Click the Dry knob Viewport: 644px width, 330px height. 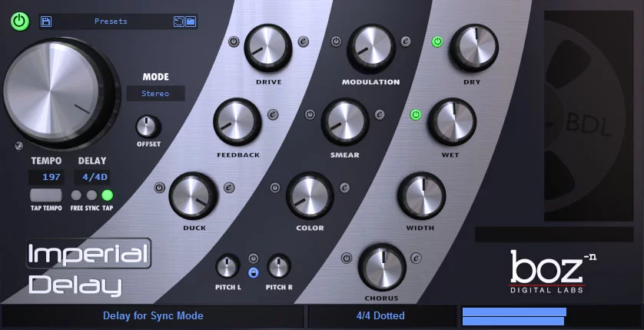pos(474,48)
